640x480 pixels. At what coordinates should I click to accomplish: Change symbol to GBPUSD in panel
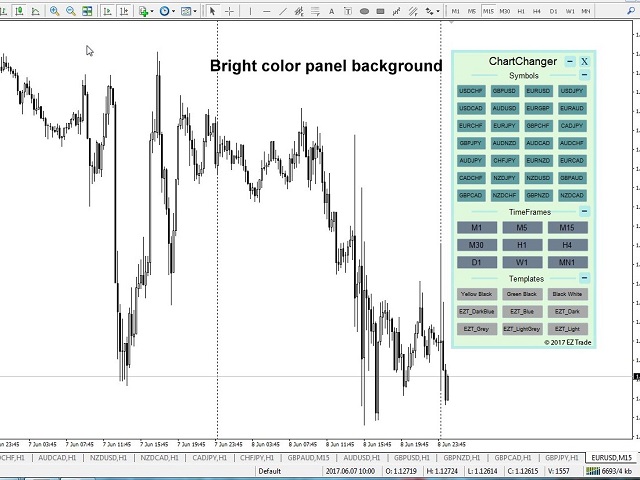coord(504,91)
